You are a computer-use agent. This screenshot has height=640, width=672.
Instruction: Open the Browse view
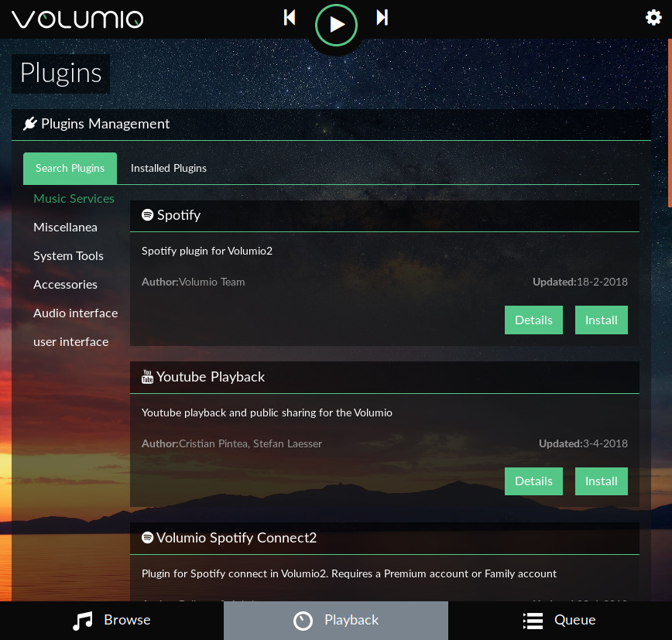[111, 621]
